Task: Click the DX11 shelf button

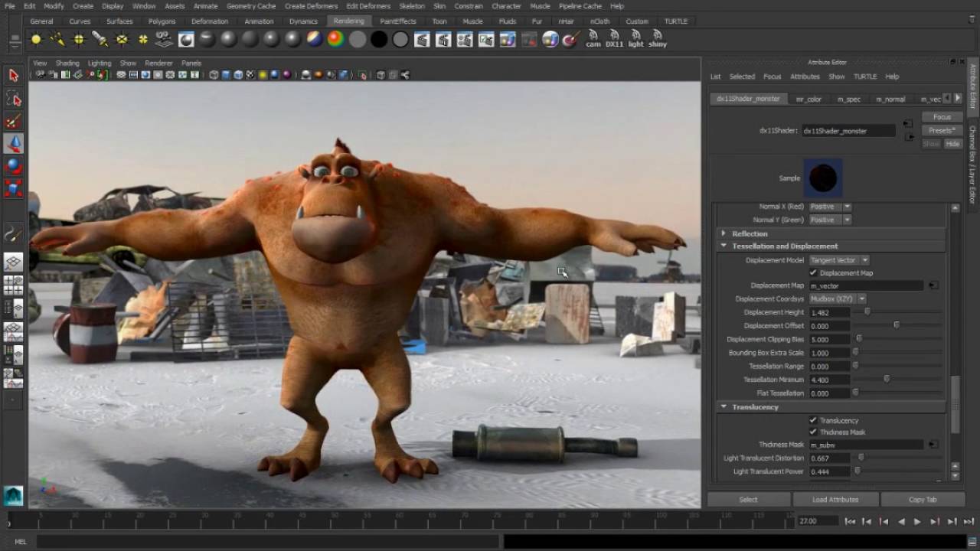Action: pyautogui.click(x=615, y=39)
